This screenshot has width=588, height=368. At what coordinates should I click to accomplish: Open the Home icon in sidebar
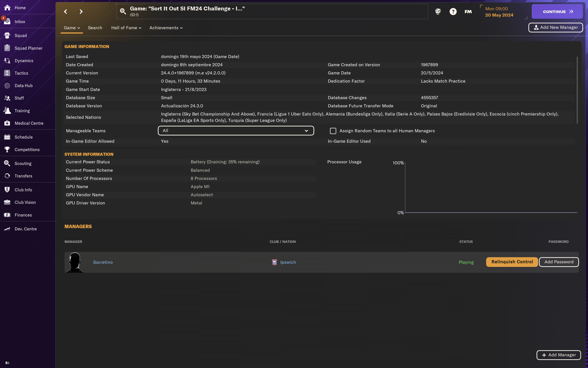pos(7,8)
